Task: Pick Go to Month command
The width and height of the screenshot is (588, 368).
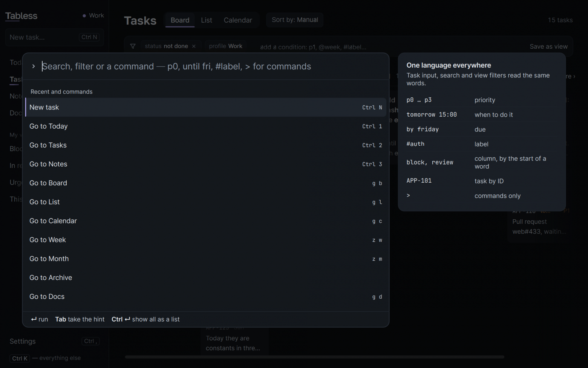Action: point(206,259)
